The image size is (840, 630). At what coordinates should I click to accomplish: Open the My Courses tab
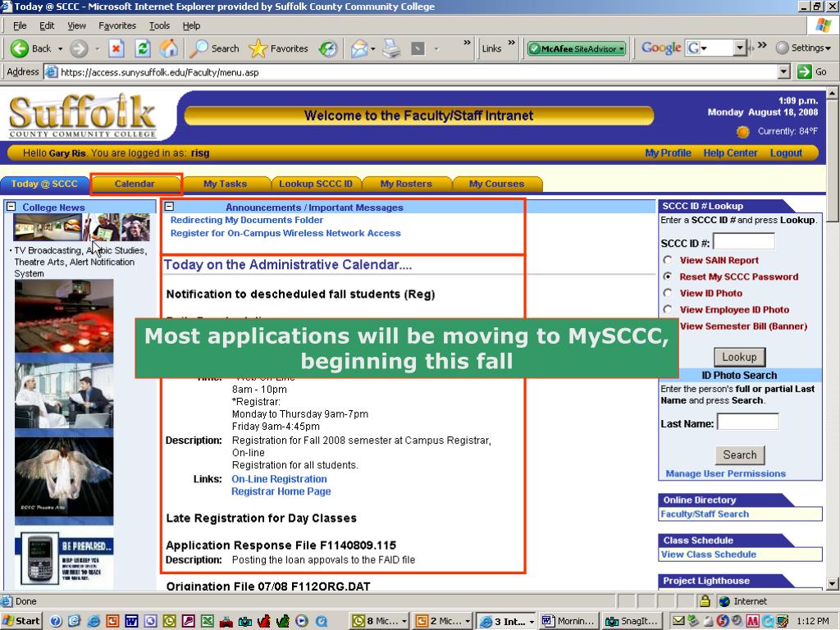(496, 184)
